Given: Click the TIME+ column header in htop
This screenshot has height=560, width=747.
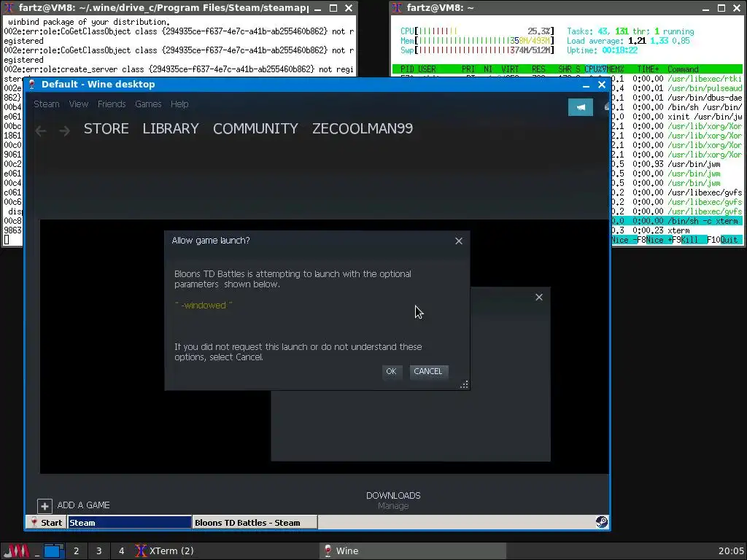Looking at the screenshot, I should pos(649,69).
